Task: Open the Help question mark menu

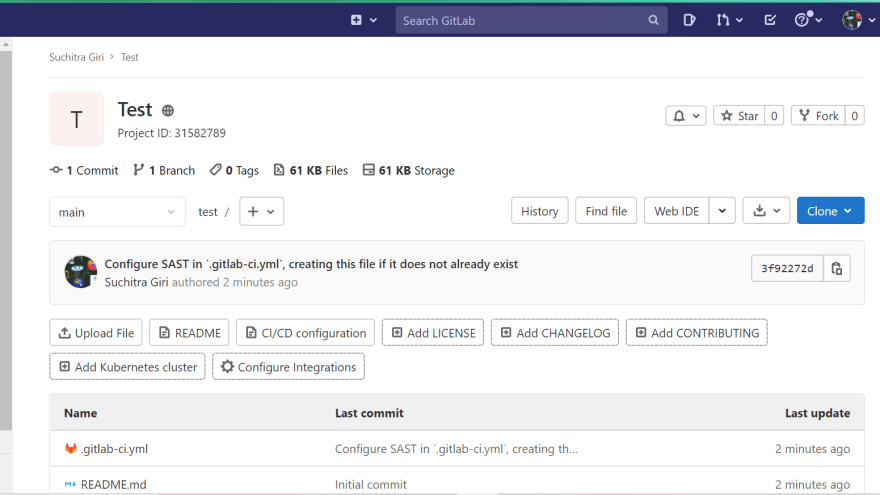Action: point(808,20)
